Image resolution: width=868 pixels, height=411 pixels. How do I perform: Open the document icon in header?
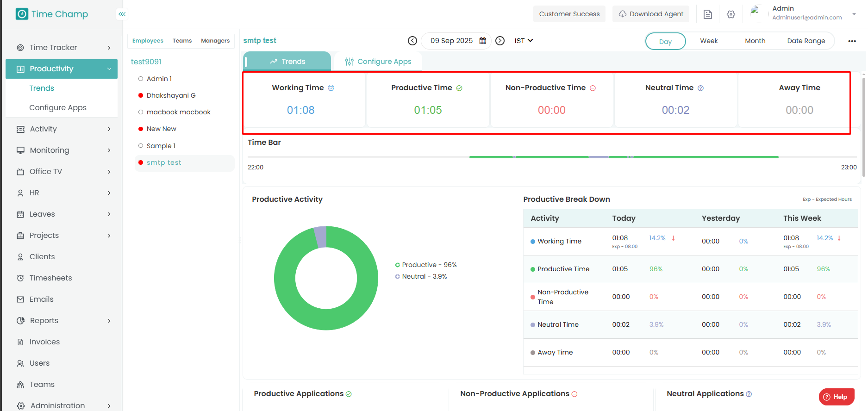[708, 14]
